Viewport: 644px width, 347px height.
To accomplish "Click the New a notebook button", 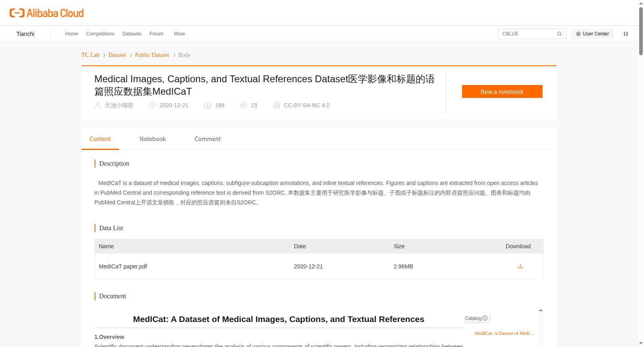I will (502, 91).
